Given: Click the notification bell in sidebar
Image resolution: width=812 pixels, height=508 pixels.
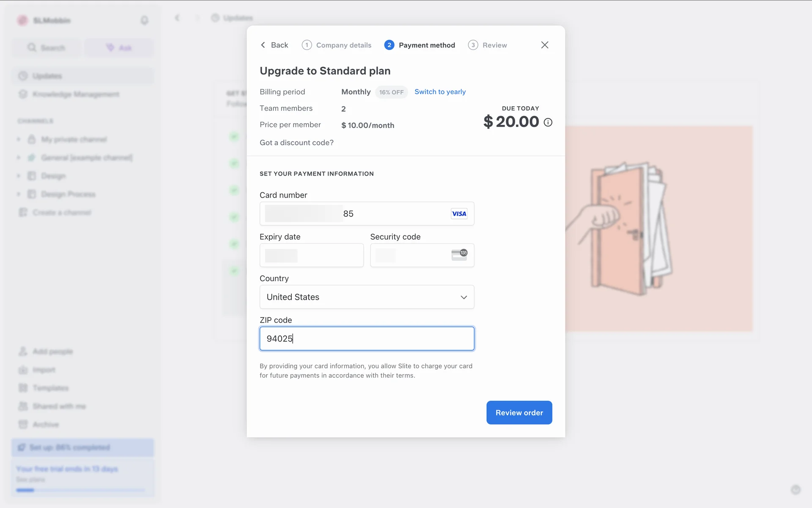Looking at the screenshot, I should pyautogui.click(x=145, y=20).
